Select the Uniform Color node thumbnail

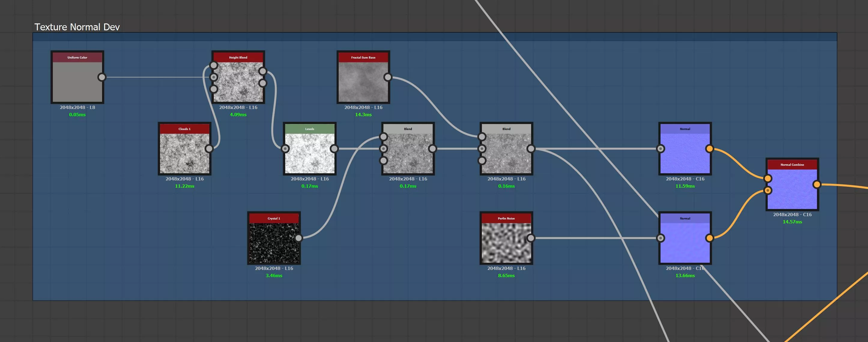coord(77,82)
